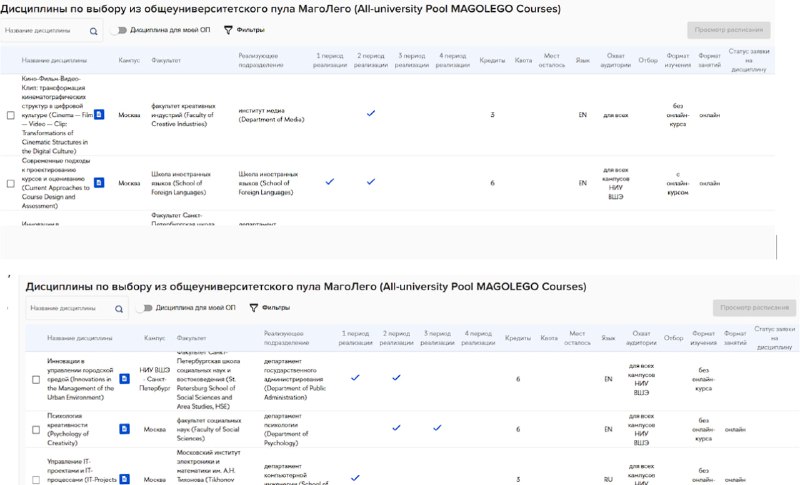
Task: Open the 'Фильтры' label in the lower panel
Action: click(276, 308)
